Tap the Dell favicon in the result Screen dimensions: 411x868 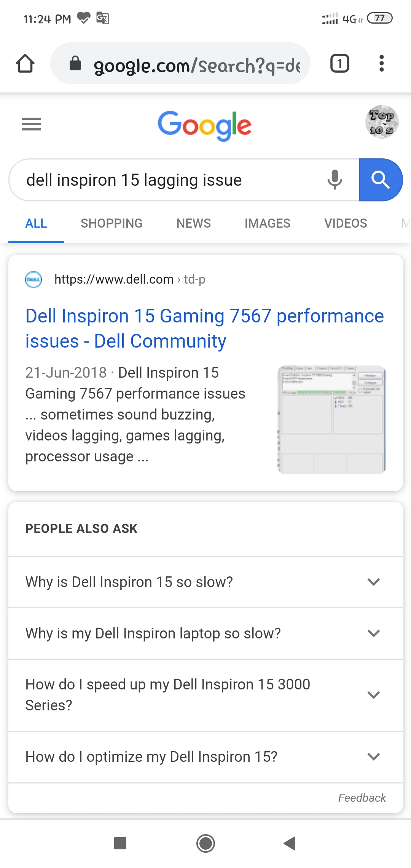pos(33,279)
